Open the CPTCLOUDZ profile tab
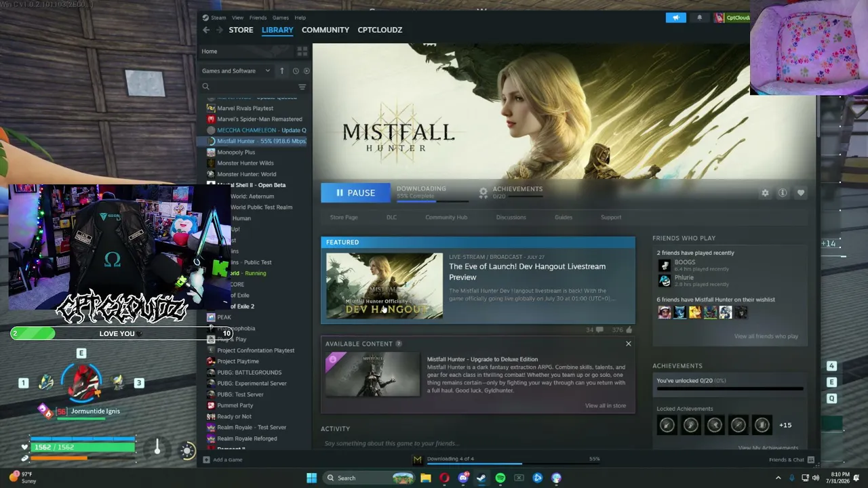 [380, 30]
